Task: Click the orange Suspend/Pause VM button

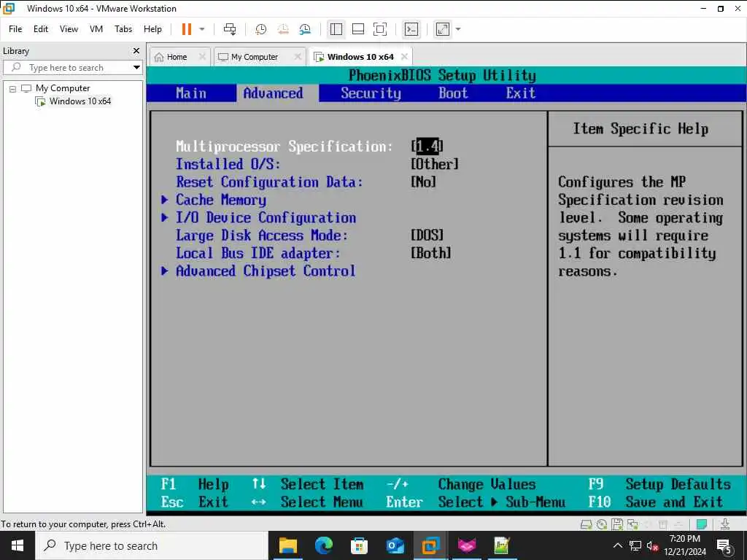Action: click(186, 29)
